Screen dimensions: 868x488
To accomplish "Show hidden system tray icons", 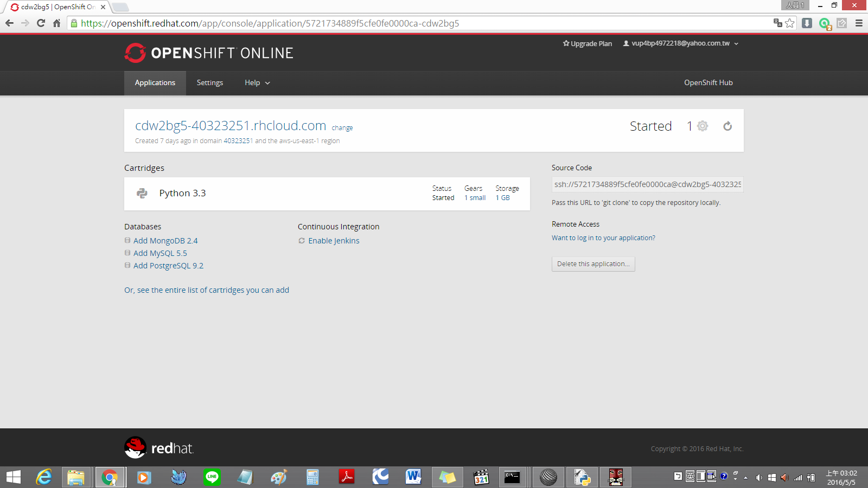I will pyautogui.click(x=746, y=478).
